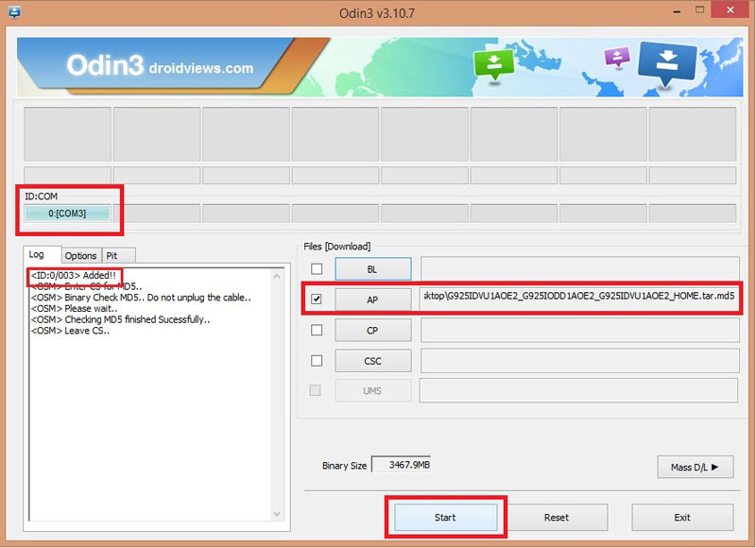The width and height of the screenshot is (756, 548).
Task: Click the BL file button
Action: 373,269
